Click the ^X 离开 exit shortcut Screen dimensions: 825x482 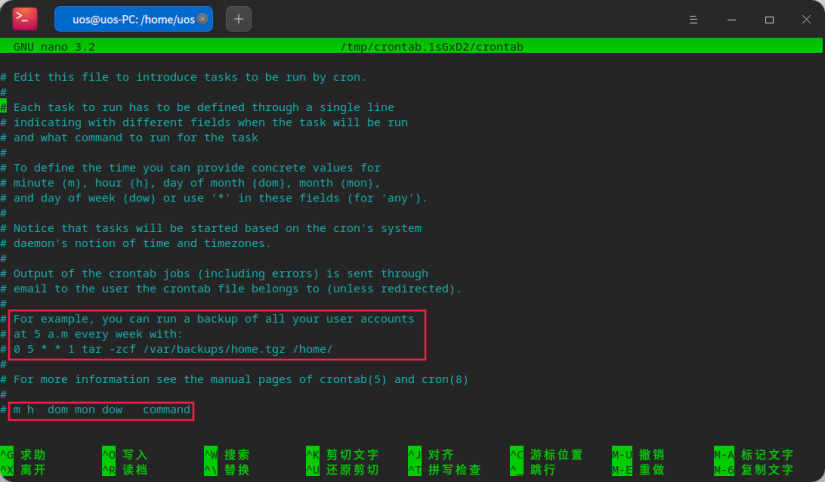[24, 469]
